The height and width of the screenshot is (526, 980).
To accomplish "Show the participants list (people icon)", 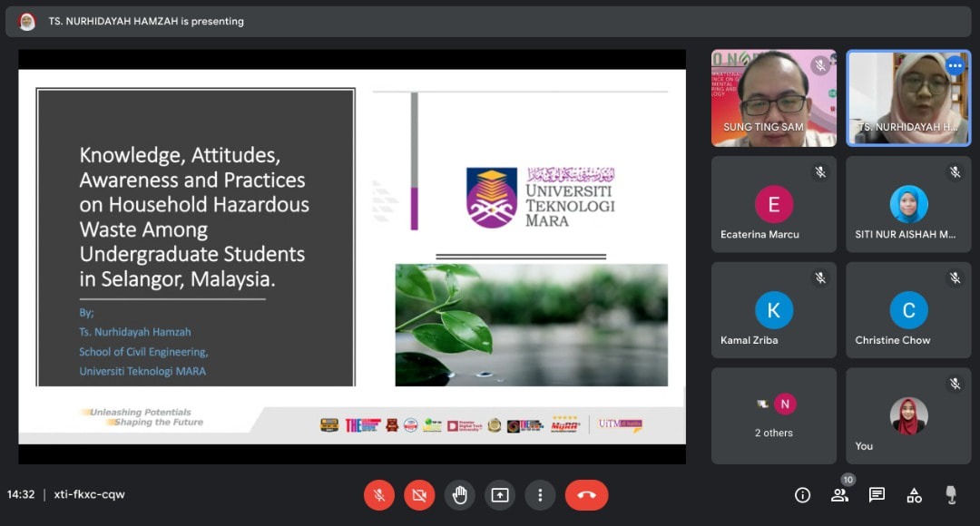I will coord(839,495).
